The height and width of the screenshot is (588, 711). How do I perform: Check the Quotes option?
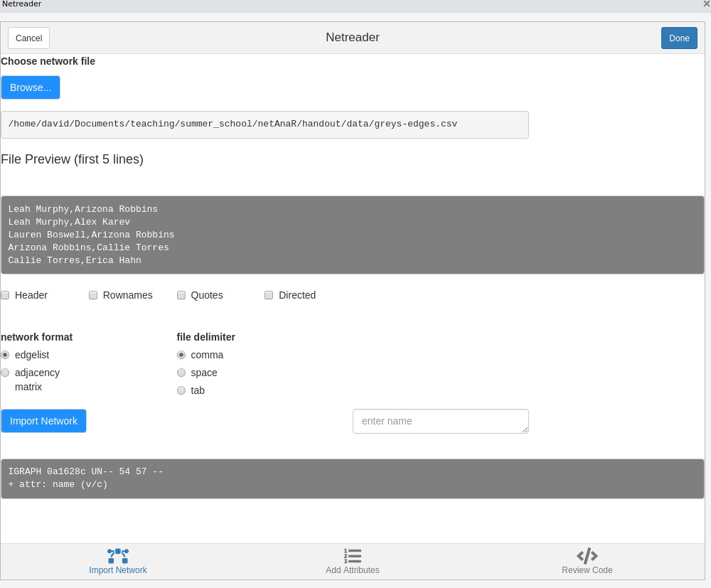(x=181, y=295)
